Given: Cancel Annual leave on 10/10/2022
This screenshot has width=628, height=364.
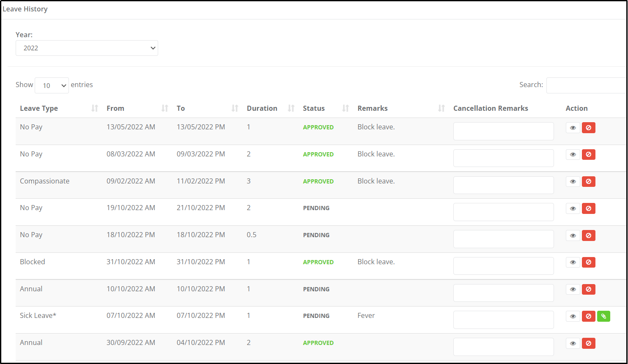Looking at the screenshot, I should tap(588, 290).
